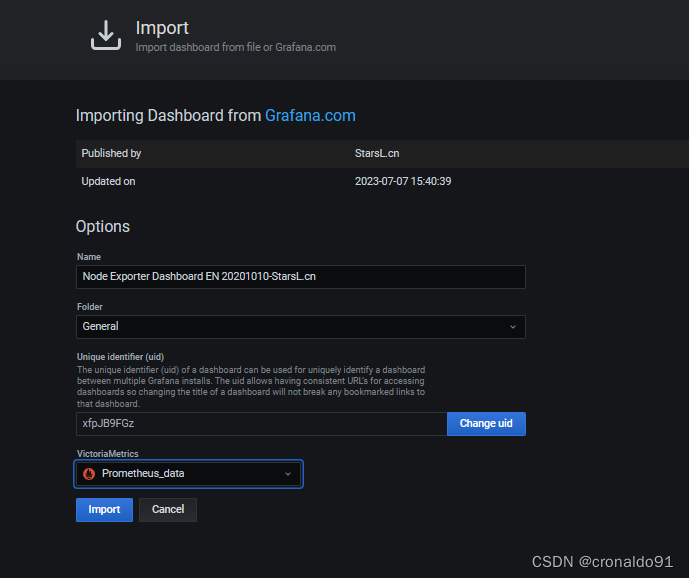Image resolution: width=689 pixels, height=578 pixels.
Task: Click the Updated on label
Action: (x=108, y=182)
